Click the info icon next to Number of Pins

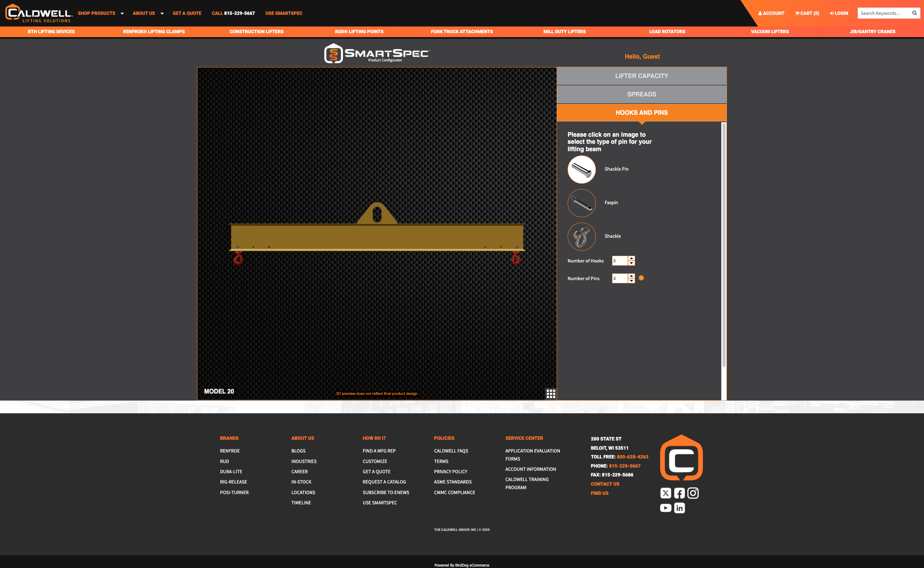point(641,278)
